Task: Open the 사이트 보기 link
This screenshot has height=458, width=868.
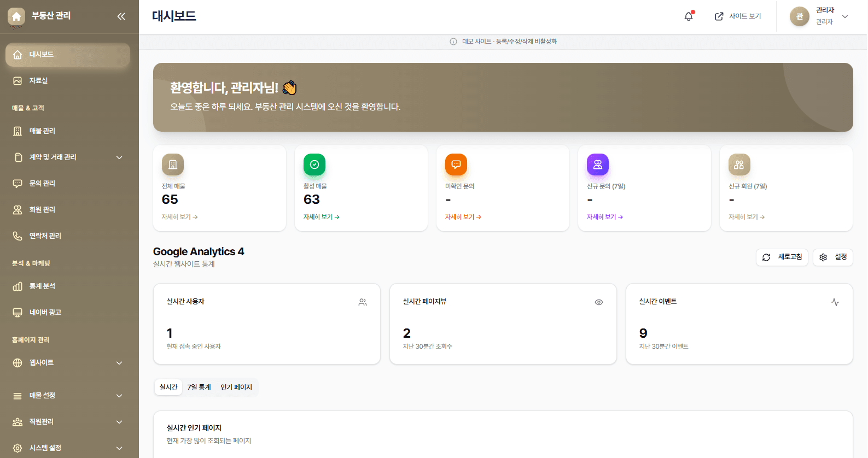Action: tap(738, 16)
